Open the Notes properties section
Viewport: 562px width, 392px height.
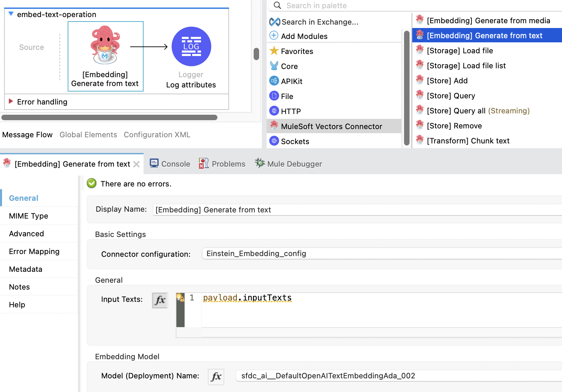[39, 287]
